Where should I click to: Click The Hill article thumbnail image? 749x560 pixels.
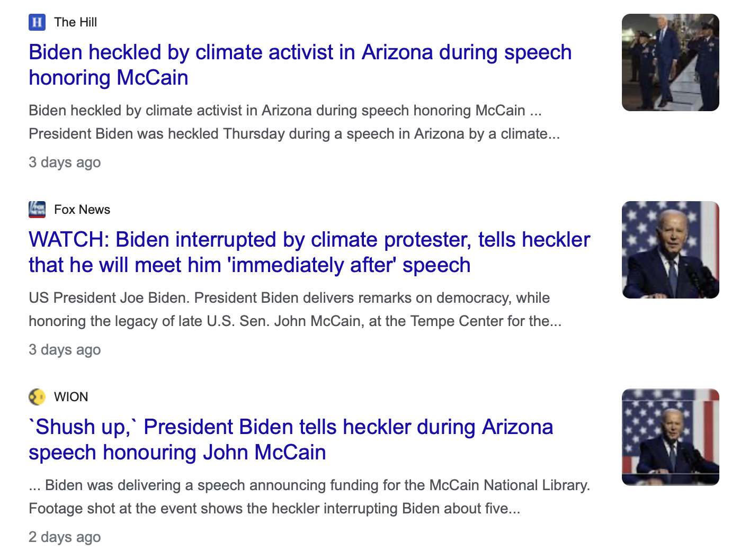pyautogui.click(x=670, y=62)
